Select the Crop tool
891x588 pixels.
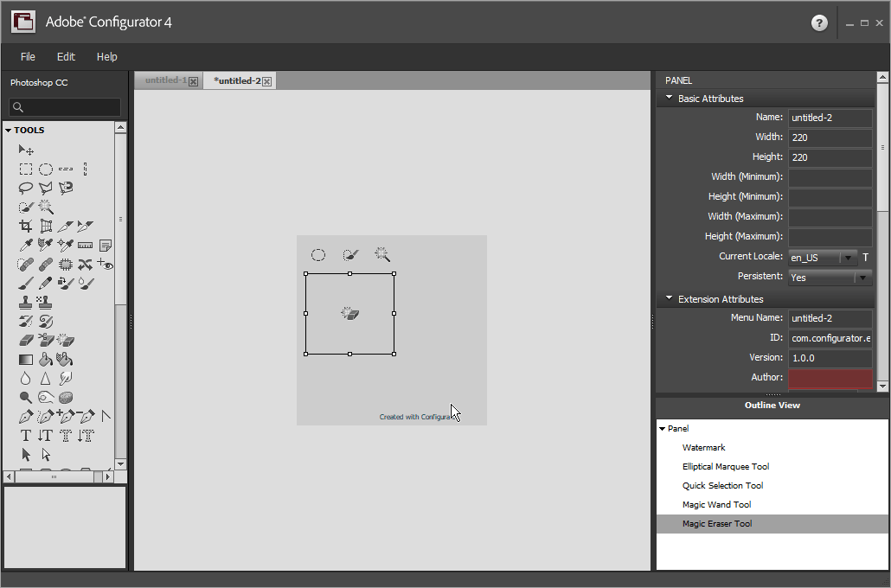pyautogui.click(x=26, y=226)
